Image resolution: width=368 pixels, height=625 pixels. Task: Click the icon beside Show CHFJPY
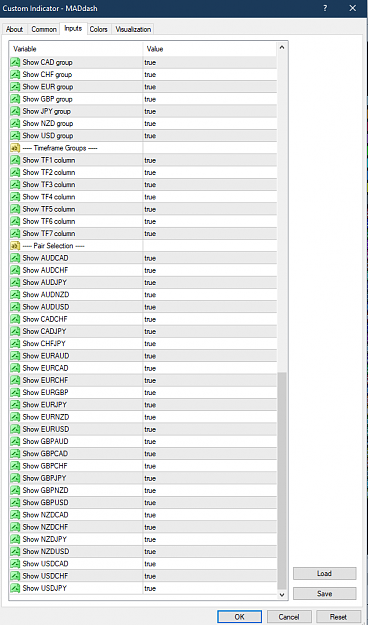click(15, 344)
